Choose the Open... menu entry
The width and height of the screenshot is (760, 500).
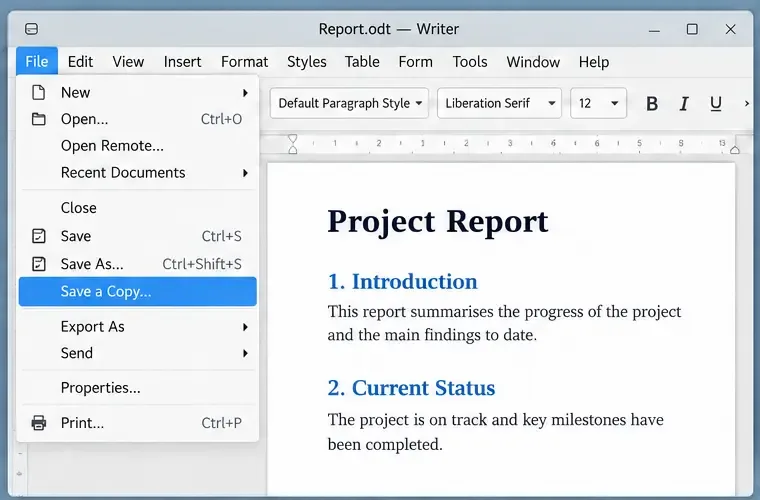pyautogui.click(x=138, y=119)
